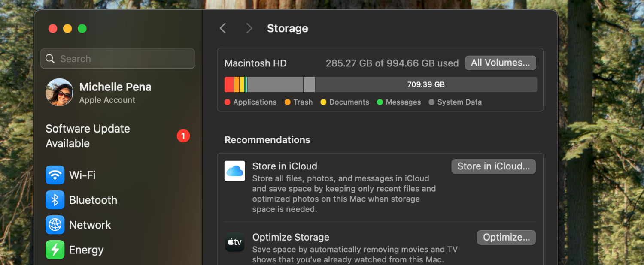The image size is (644, 265).
Task: Click the 709.39 GB free space segment
Action: click(425, 84)
